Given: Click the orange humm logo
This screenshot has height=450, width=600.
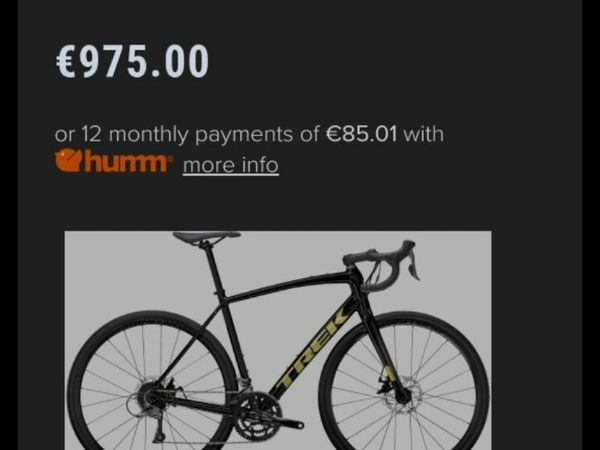Looking at the screenshot, I should point(113,161).
